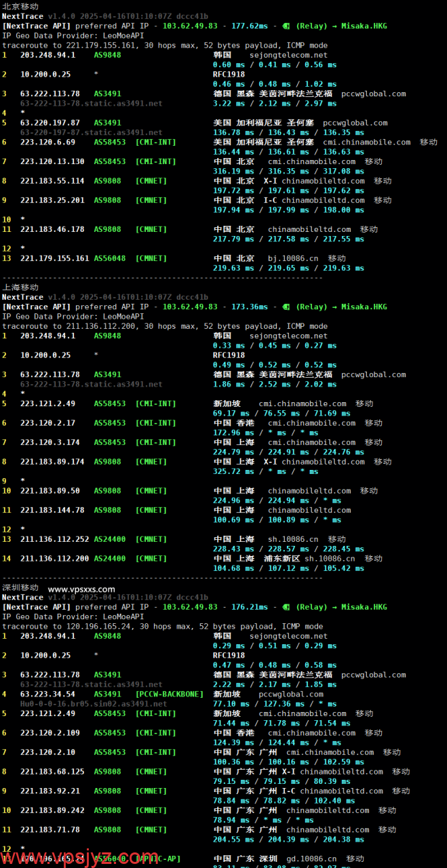Select latency '71.44 ms / 71.78 ms / 71.54 ms'

[281, 723]
